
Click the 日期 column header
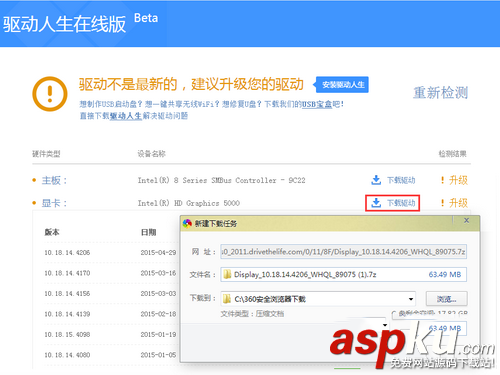click(x=148, y=232)
